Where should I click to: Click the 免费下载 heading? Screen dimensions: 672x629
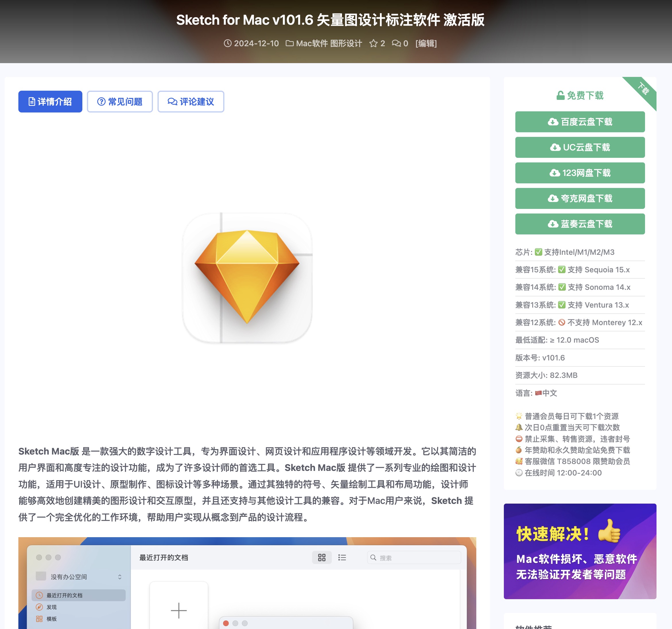coord(585,96)
